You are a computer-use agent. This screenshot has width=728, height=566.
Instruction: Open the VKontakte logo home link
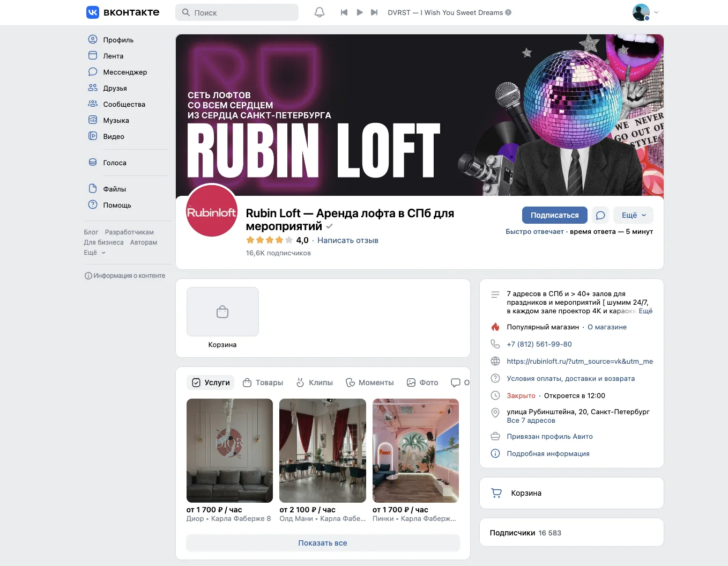[123, 12]
